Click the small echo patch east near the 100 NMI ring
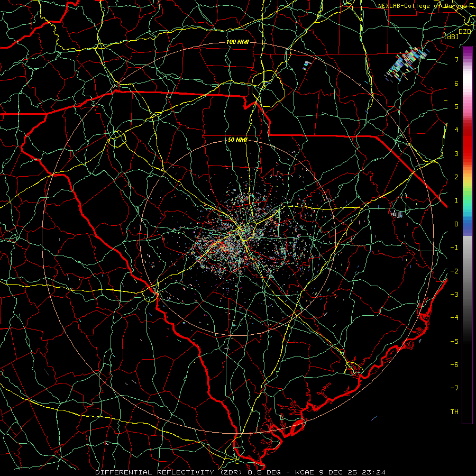 click(397, 214)
